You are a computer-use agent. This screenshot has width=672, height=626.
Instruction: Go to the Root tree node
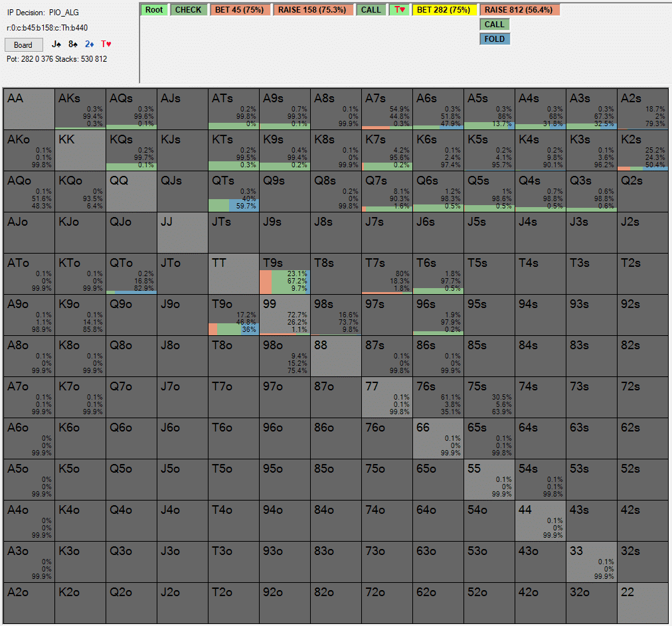point(154,10)
